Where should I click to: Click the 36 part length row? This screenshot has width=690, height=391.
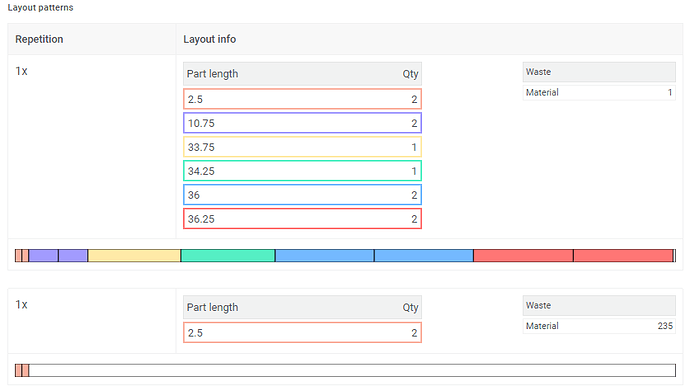click(x=302, y=195)
